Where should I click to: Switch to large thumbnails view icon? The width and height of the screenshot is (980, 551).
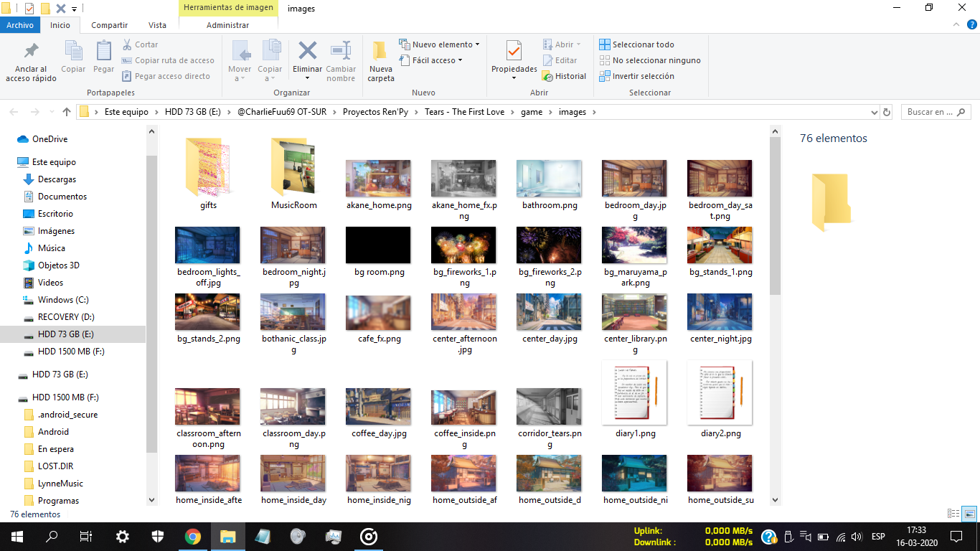coord(969,514)
